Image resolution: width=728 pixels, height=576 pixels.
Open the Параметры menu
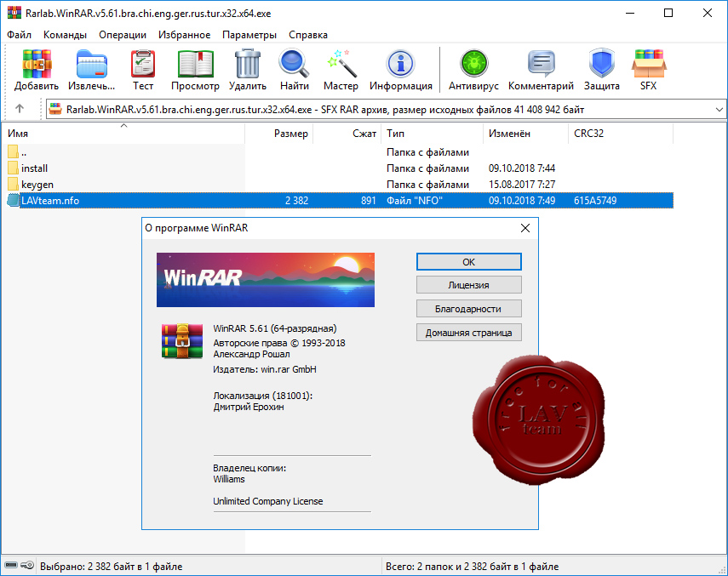[249, 35]
